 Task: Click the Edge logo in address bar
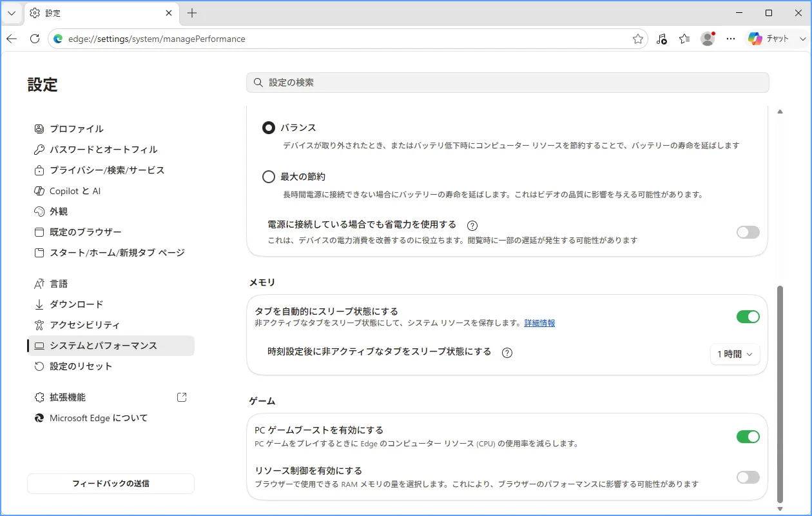coord(58,39)
